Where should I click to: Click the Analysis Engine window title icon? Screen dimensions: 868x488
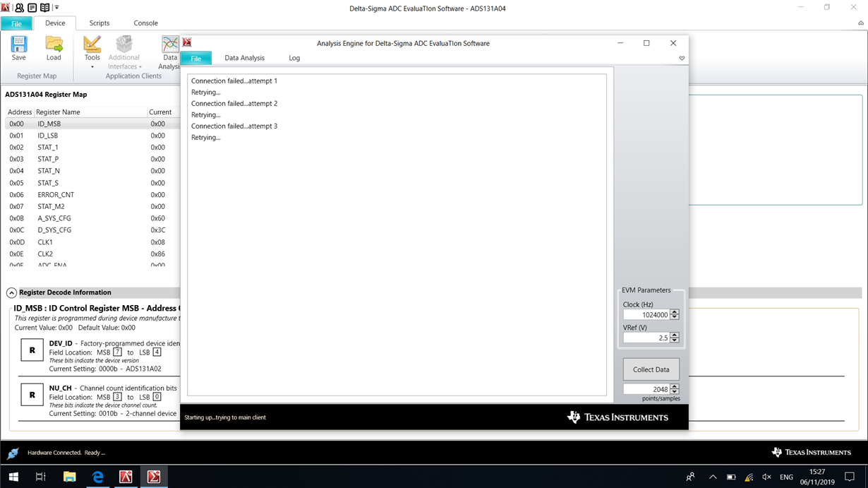(x=187, y=43)
